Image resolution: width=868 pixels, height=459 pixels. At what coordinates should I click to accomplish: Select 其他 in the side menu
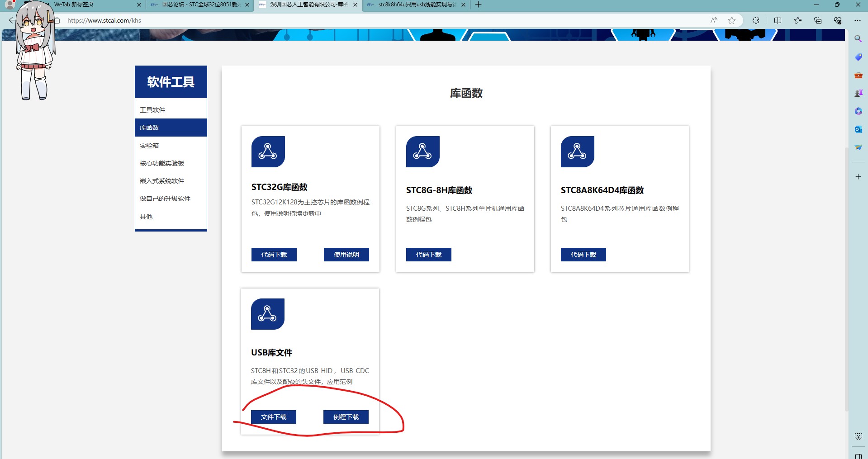click(x=171, y=217)
